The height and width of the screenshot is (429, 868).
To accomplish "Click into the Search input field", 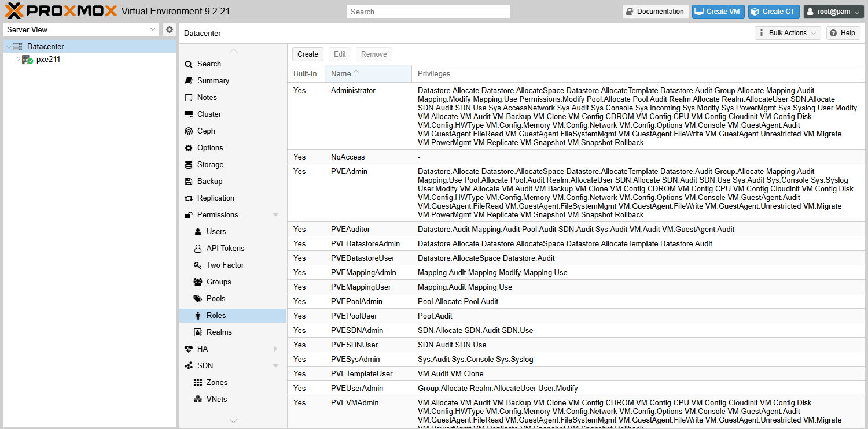I will click(x=428, y=12).
